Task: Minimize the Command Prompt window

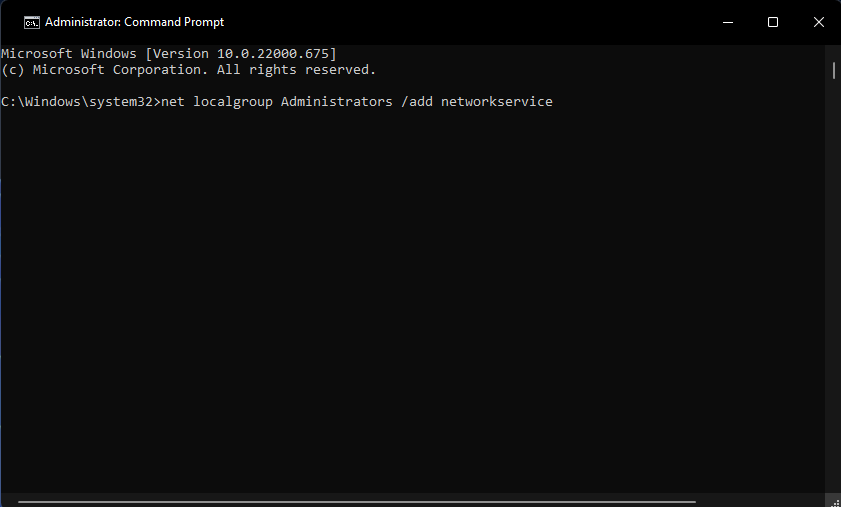Action: (728, 22)
